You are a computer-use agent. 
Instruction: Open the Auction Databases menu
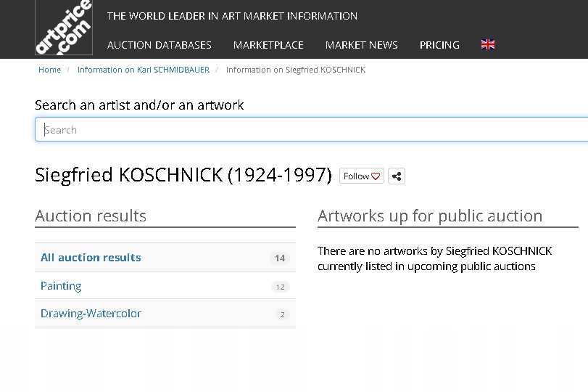coord(160,45)
